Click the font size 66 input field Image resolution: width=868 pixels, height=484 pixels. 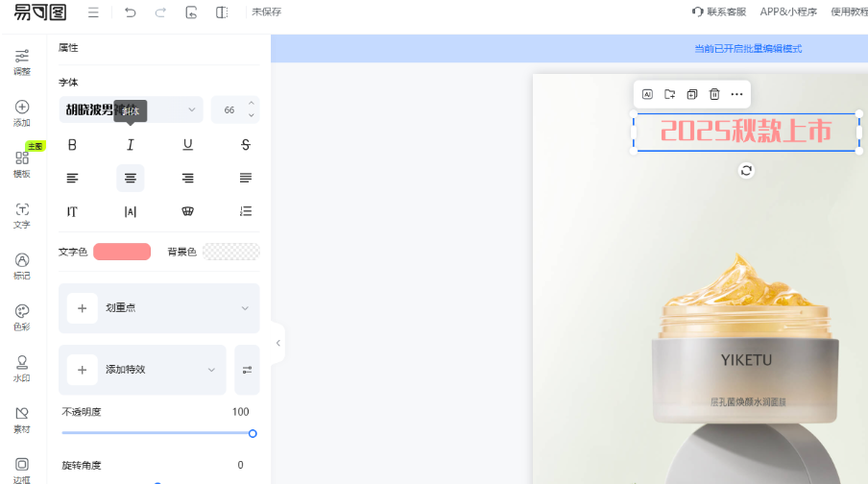tap(229, 110)
